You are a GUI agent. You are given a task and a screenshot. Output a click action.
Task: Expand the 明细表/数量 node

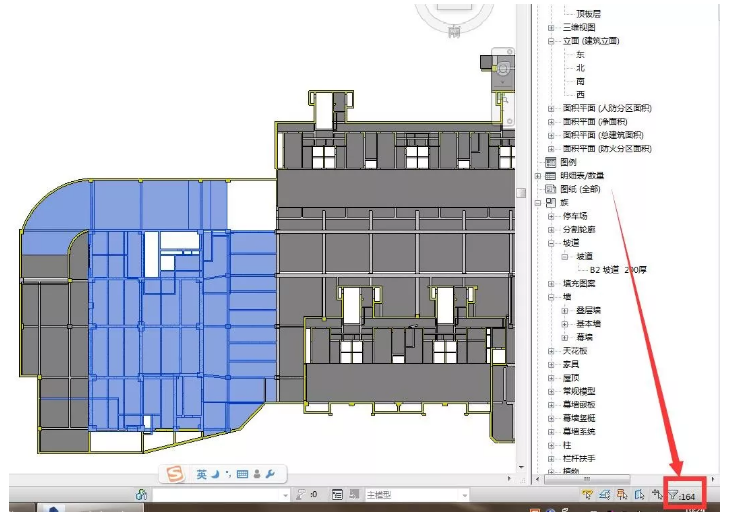coord(538,176)
